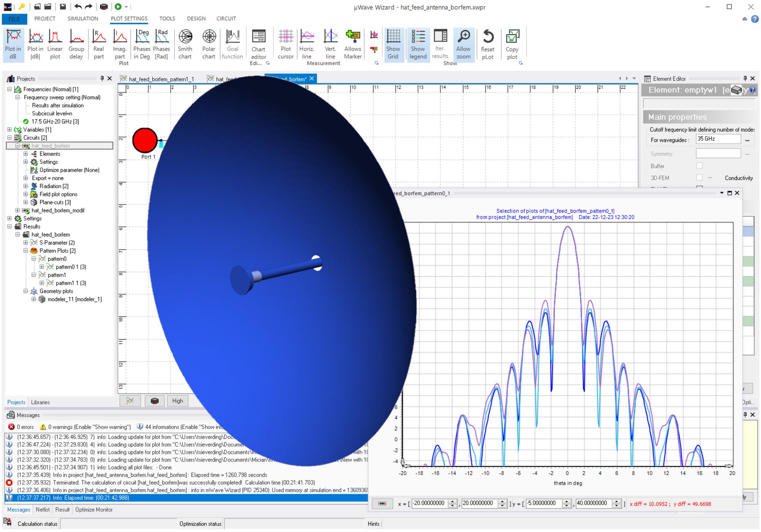Click the waveguide cutoff frequency field

click(718, 139)
